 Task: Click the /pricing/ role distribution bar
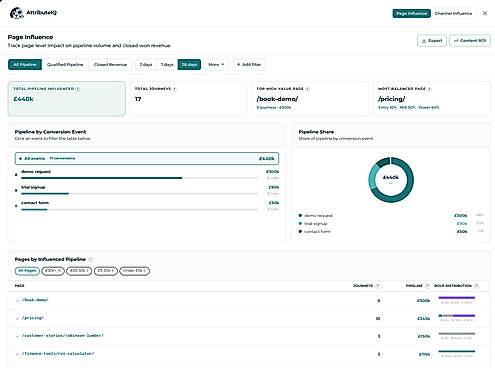pyautogui.click(x=457, y=315)
